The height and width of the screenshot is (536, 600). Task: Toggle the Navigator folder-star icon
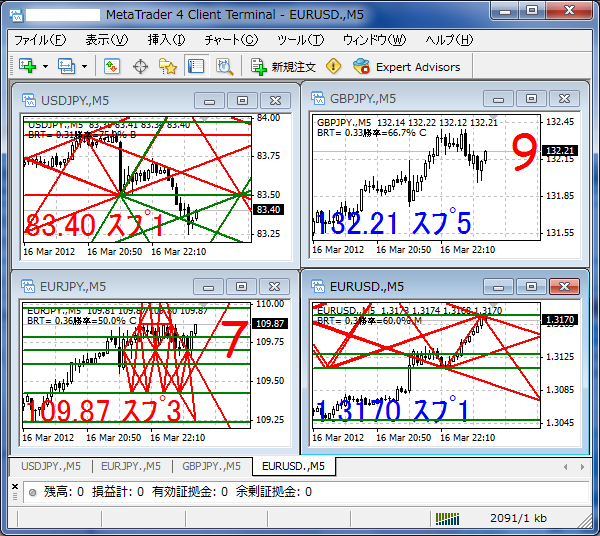[x=168, y=67]
